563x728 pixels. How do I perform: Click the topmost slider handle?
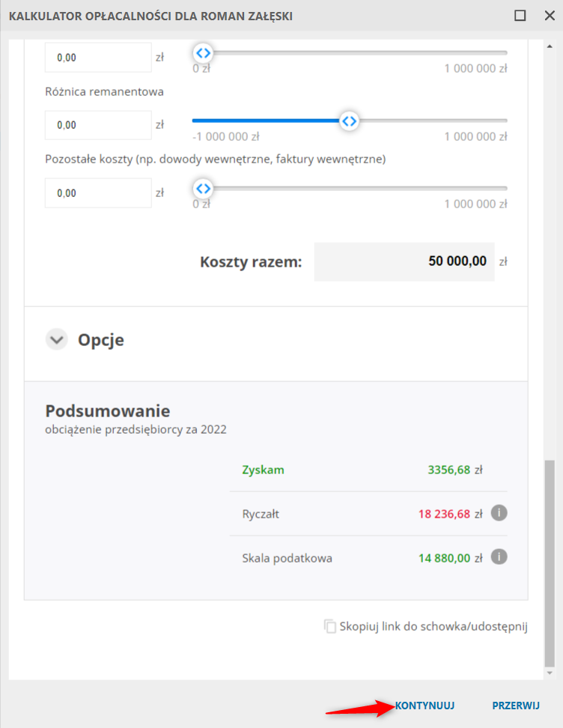pyautogui.click(x=203, y=52)
